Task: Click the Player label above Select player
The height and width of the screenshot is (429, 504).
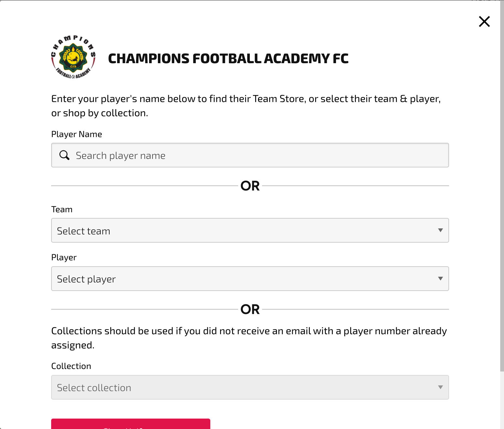Action: 64,257
